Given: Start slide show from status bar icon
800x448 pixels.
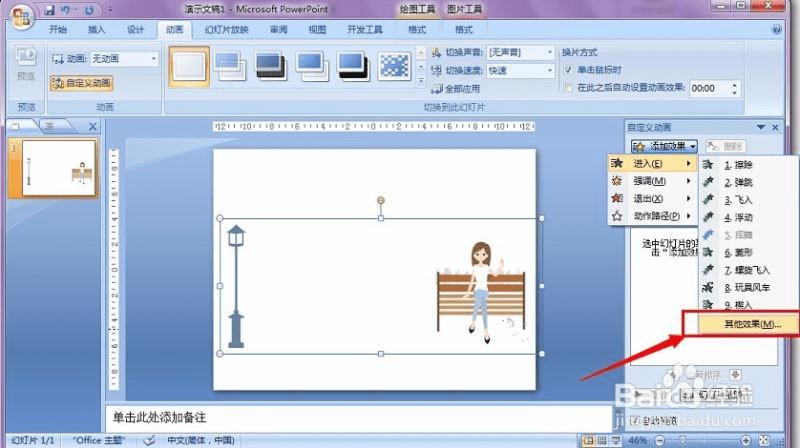Looking at the screenshot, I should tap(616, 440).
